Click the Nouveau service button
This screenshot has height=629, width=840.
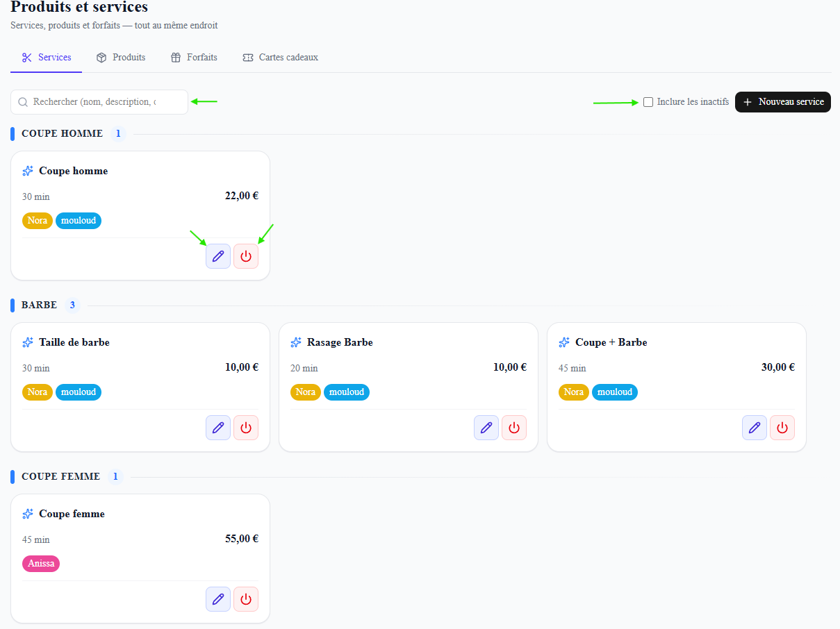tap(783, 102)
